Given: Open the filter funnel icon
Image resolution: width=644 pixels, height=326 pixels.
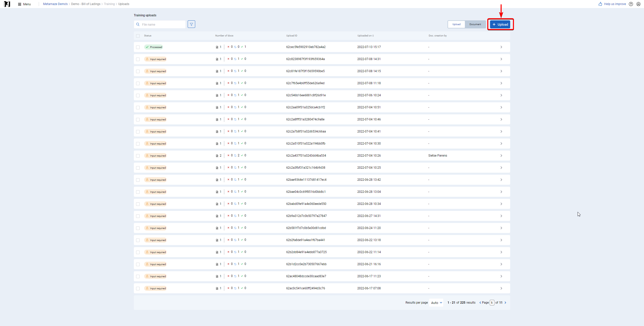Looking at the screenshot, I should (x=191, y=24).
